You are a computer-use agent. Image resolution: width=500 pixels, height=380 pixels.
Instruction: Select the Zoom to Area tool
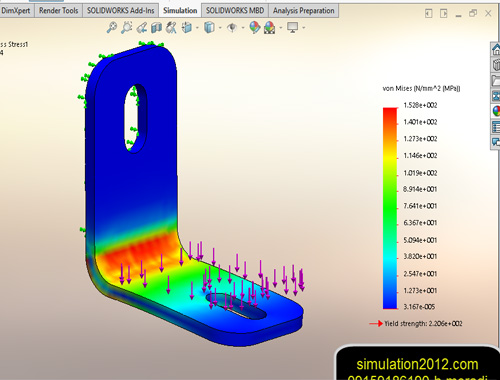pos(127,27)
